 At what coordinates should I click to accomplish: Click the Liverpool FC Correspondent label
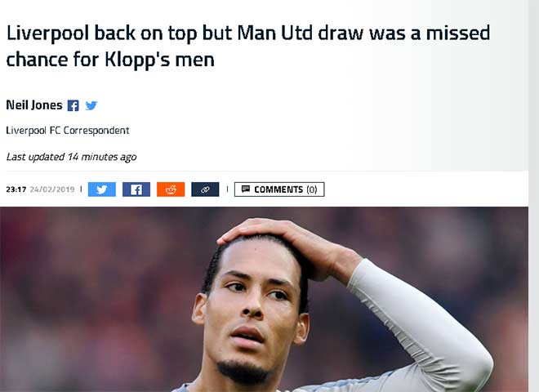pyautogui.click(x=68, y=131)
